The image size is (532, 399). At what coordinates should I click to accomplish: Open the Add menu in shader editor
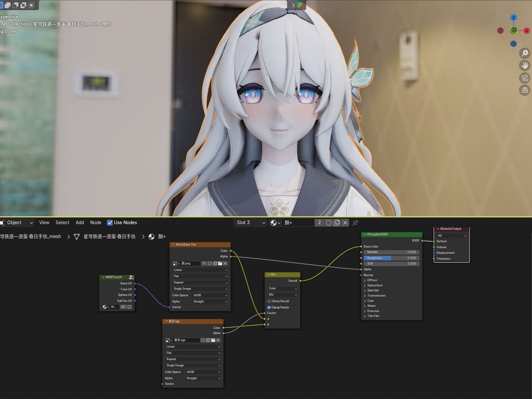coord(80,223)
